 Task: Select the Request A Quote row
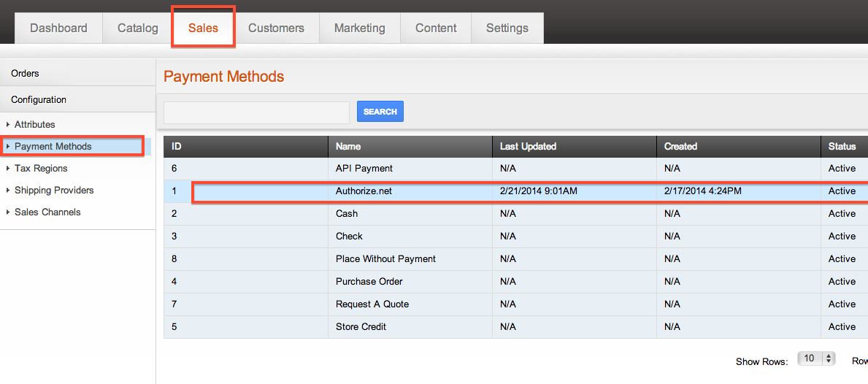516,304
